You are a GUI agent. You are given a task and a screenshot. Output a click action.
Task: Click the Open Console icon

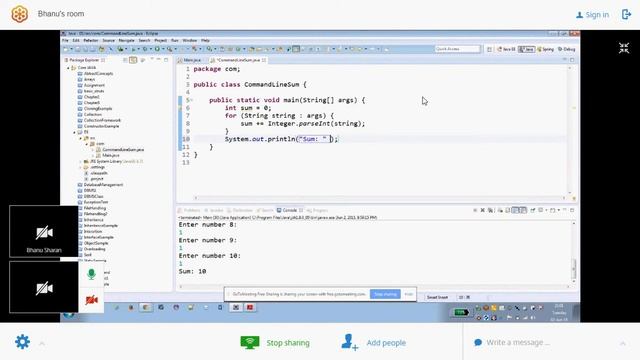coord(552,210)
